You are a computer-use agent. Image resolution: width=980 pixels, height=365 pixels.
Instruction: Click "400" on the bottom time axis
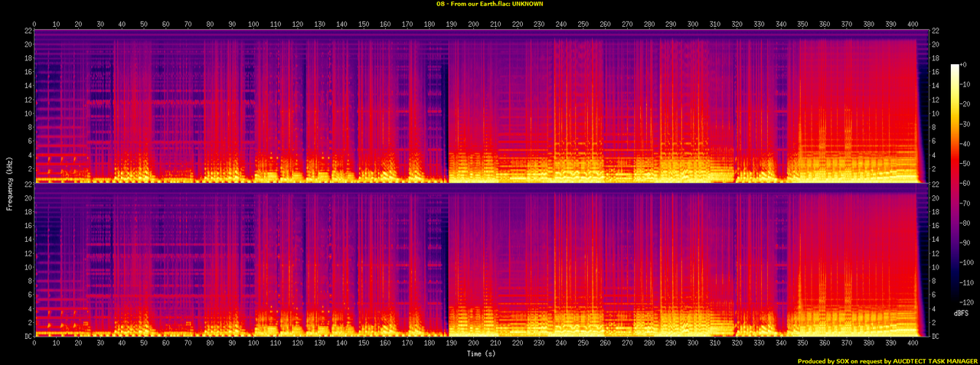[912, 344]
